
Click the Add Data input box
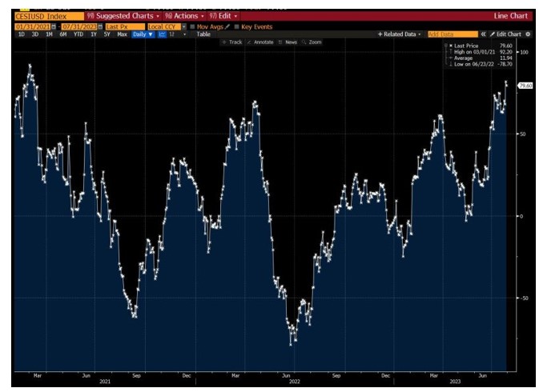click(453, 34)
